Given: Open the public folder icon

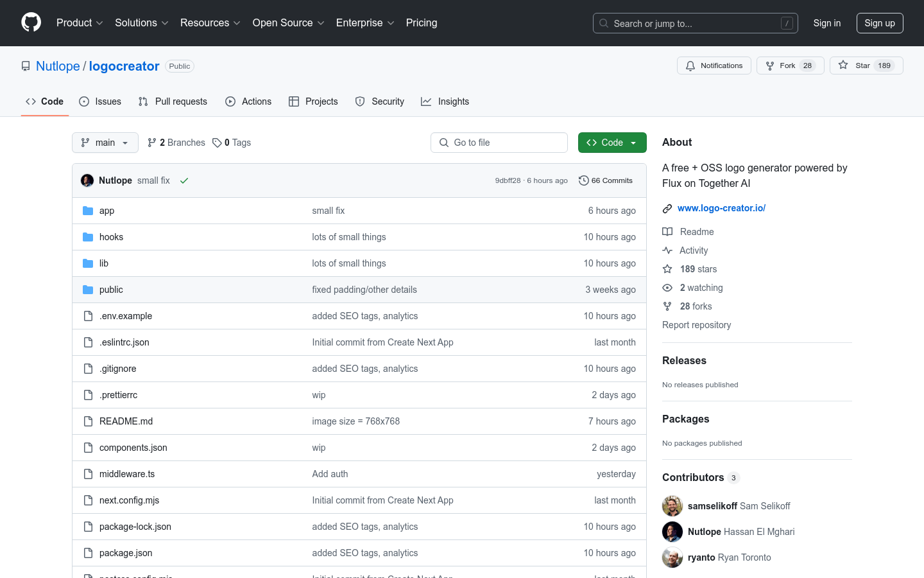Looking at the screenshot, I should 88,290.
